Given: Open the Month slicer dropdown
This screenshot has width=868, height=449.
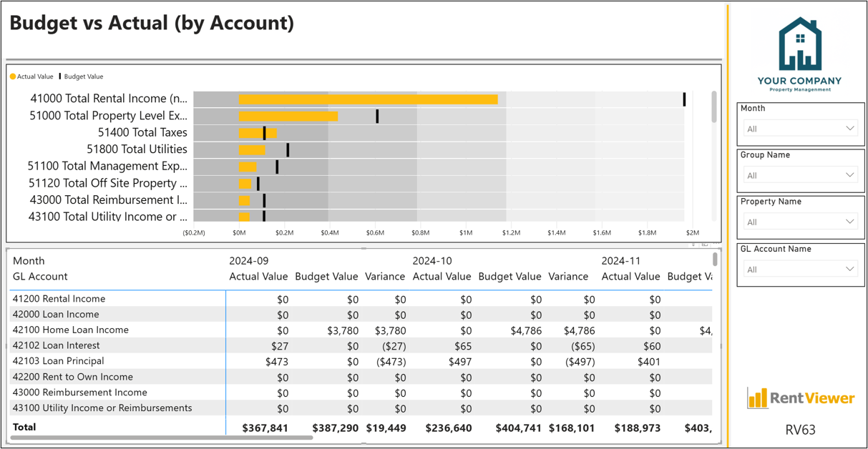Looking at the screenshot, I should (800, 129).
